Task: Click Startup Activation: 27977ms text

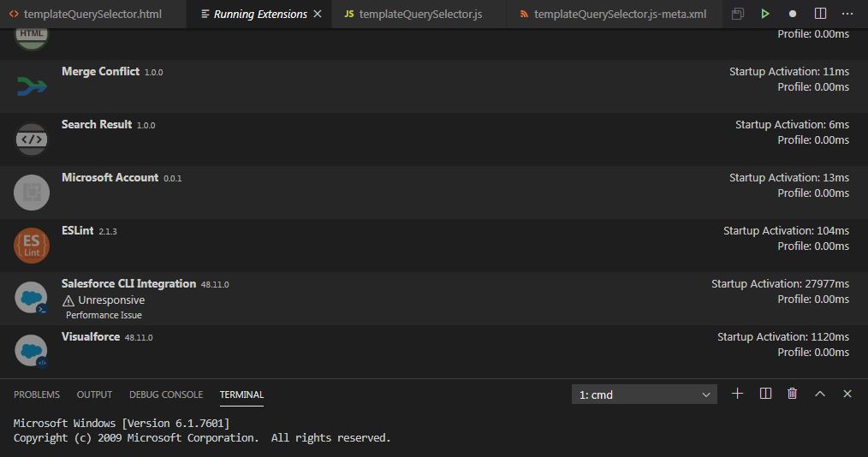Action: 780,284
